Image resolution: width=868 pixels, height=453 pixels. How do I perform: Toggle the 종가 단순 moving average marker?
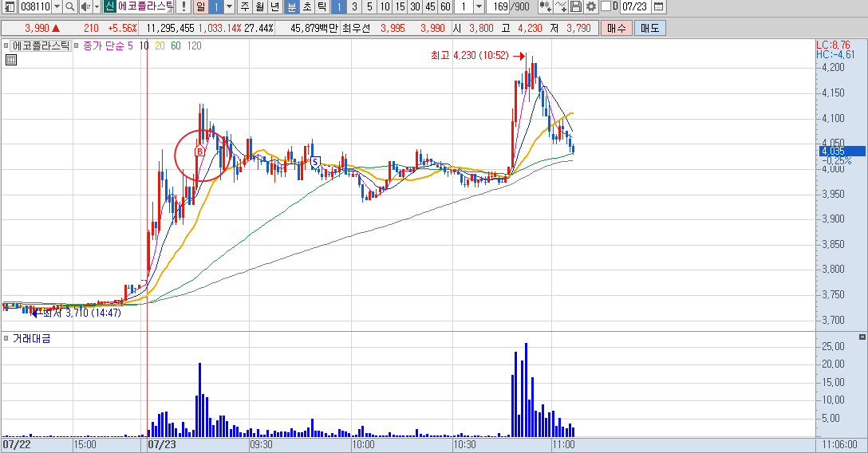[x=77, y=46]
